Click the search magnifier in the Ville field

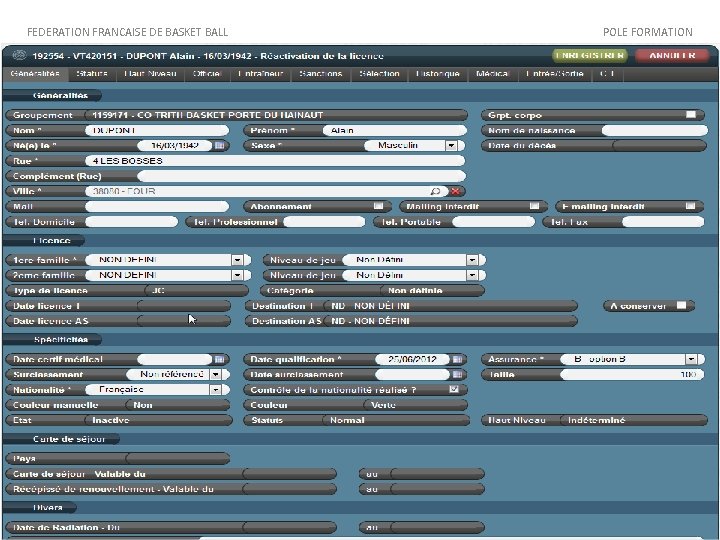435,191
